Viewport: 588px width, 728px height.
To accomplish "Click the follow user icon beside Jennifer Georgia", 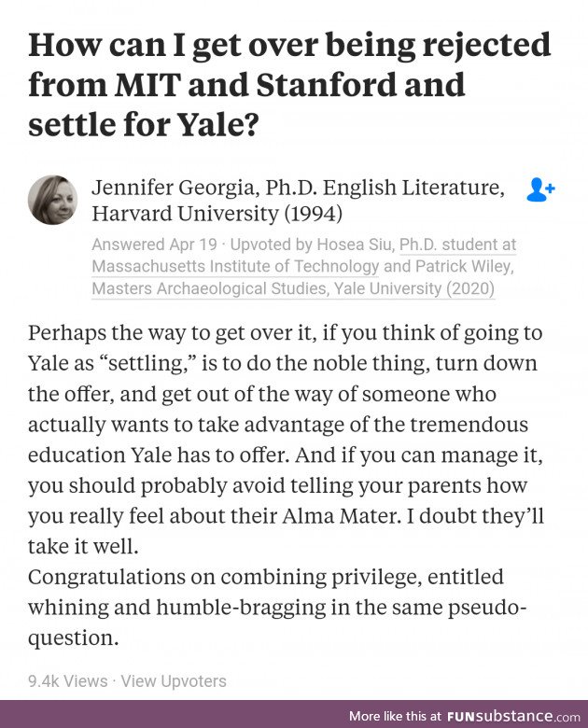I will pos(540,189).
